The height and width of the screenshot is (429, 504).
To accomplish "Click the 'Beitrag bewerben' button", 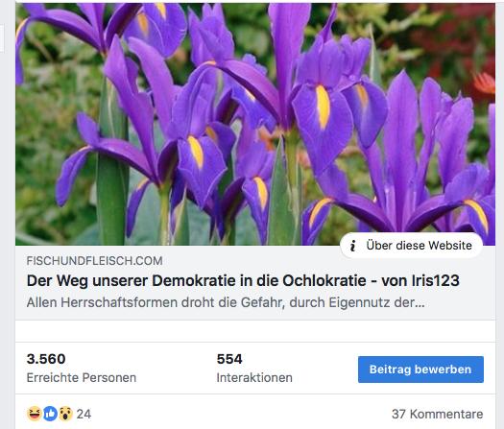I will 420,369.
